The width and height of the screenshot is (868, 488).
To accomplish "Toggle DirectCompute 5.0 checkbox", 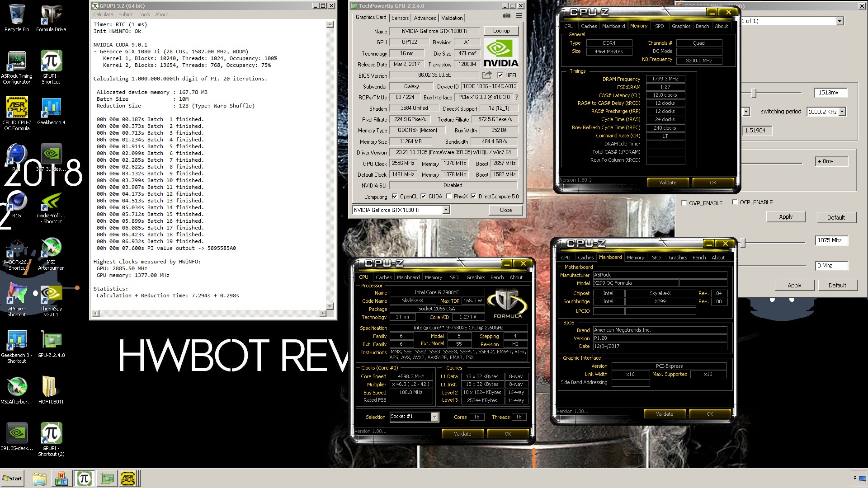I will [473, 197].
